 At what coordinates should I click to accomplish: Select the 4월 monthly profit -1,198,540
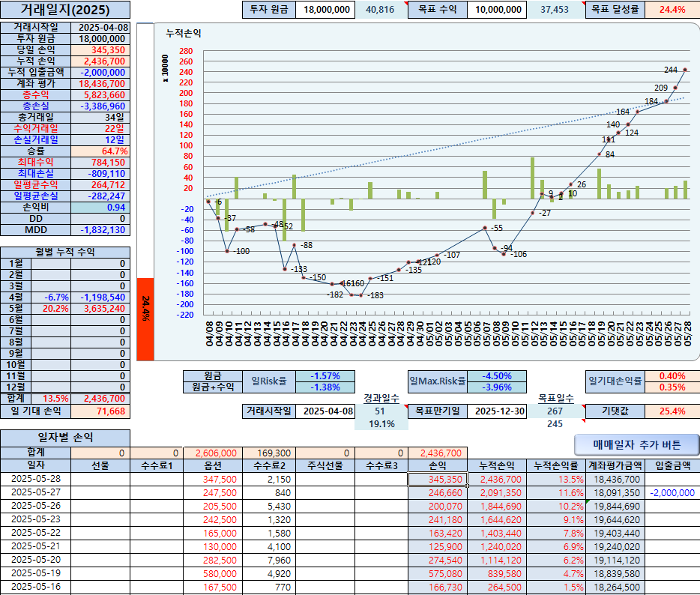point(100,297)
